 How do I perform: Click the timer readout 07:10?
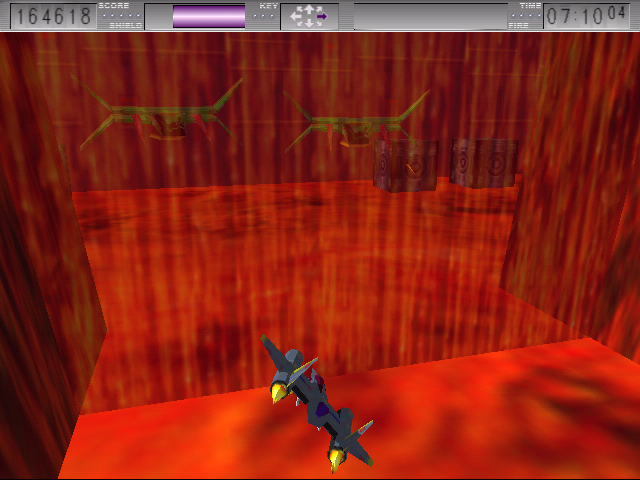(575, 17)
